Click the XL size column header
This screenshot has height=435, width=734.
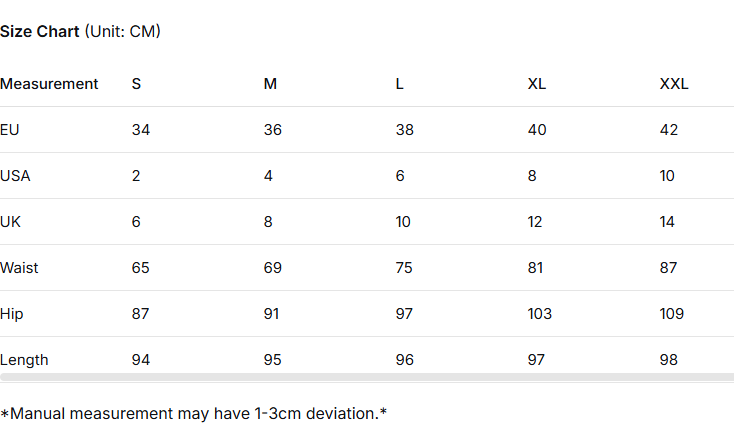click(537, 84)
